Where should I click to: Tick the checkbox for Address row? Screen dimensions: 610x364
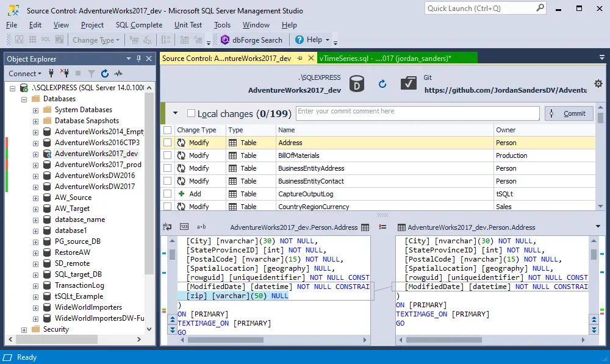point(167,143)
